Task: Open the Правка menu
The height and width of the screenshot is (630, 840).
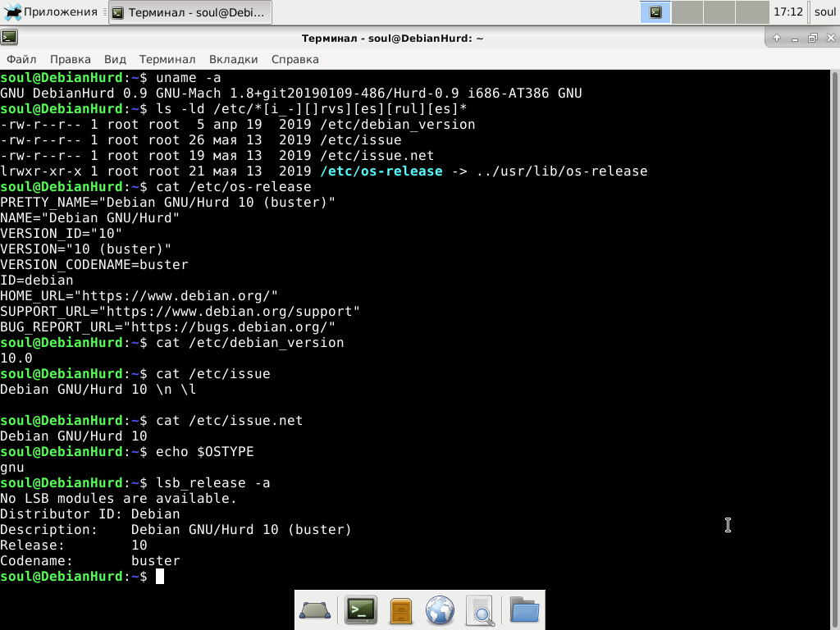Action: (71, 59)
